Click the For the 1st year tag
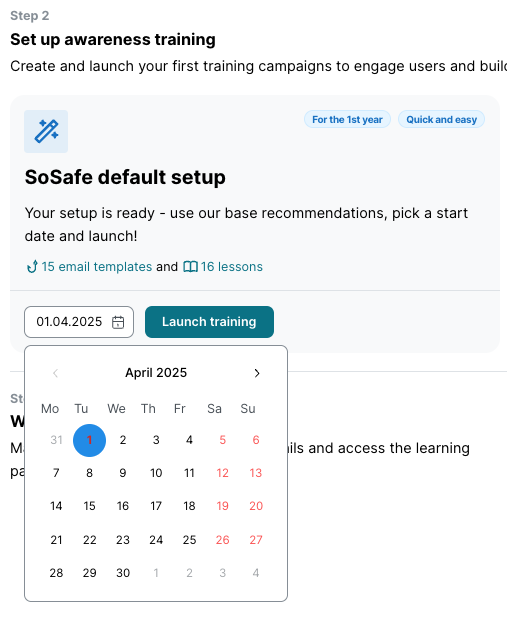The width and height of the screenshot is (507, 620). 347,119
